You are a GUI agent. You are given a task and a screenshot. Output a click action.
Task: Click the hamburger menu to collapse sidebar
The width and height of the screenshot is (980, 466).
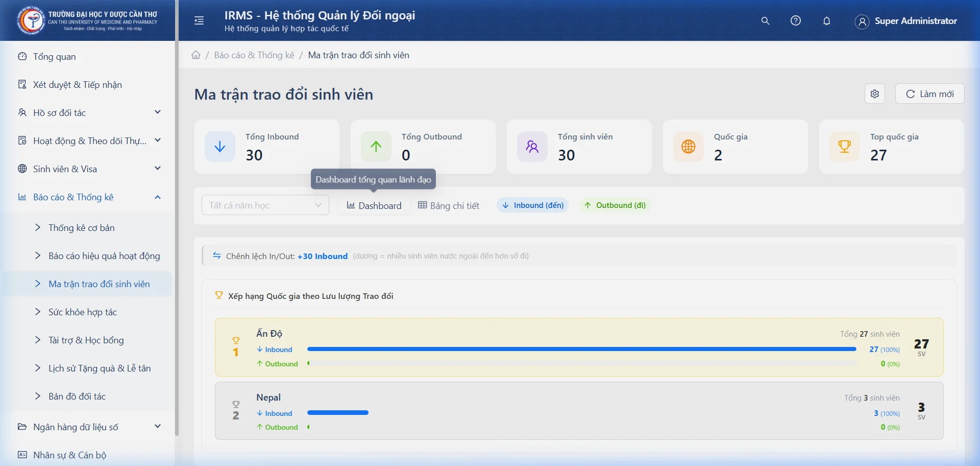click(199, 20)
